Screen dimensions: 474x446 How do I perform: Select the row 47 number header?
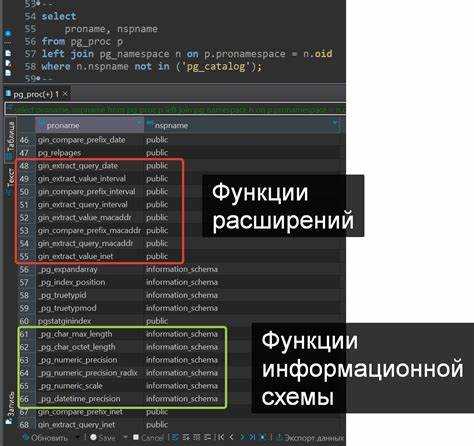24,153
